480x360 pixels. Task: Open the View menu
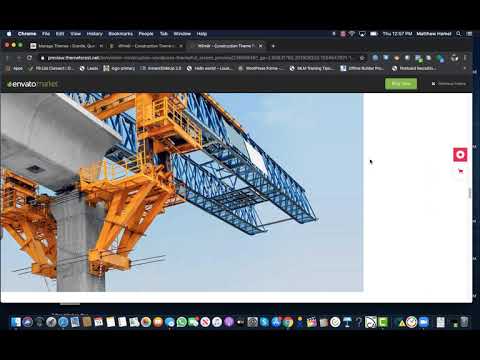tap(76, 34)
